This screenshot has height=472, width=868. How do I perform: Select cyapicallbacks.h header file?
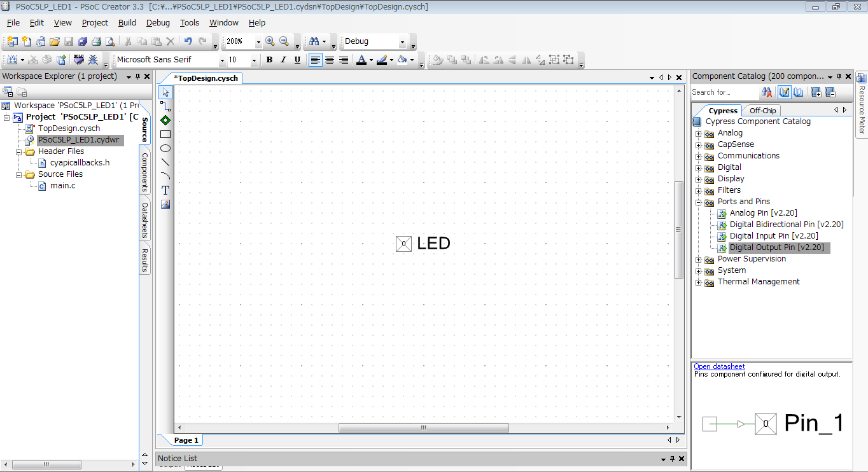(x=80, y=163)
